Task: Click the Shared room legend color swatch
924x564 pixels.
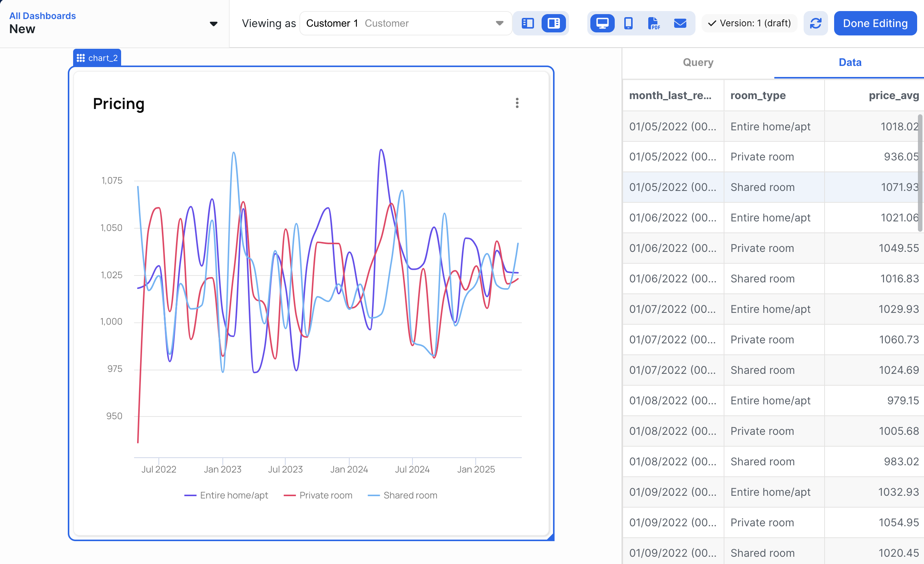Action: click(374, 495)
